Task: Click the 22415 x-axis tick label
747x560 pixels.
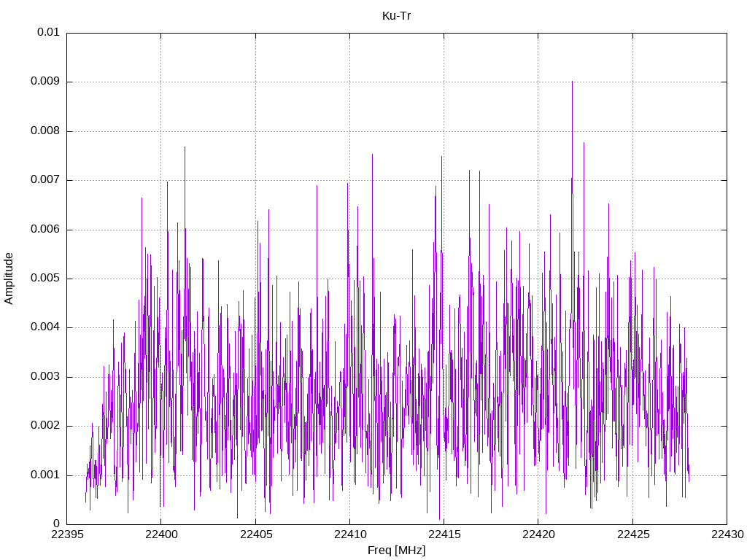Action: 444,534
